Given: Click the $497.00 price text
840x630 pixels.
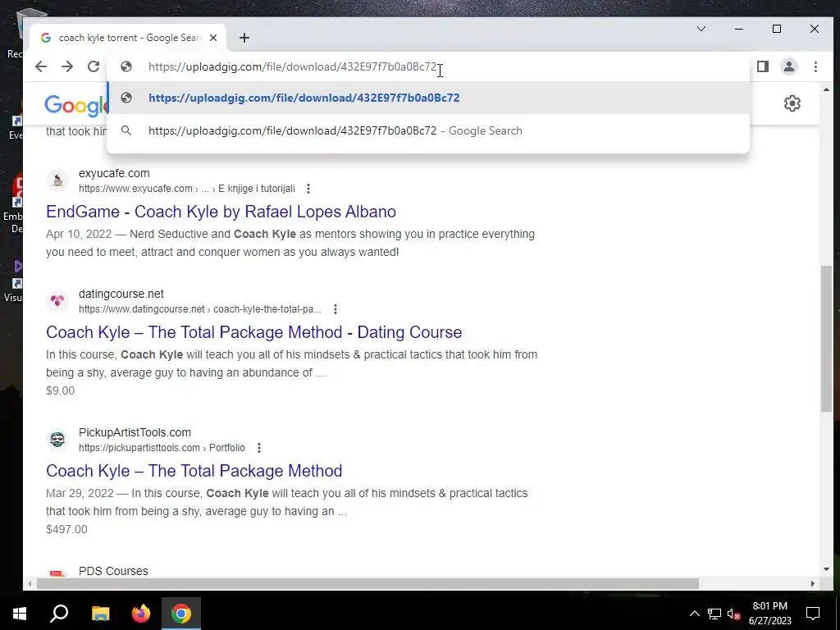Looking at the screenshot, I should (x=66, y=529).
